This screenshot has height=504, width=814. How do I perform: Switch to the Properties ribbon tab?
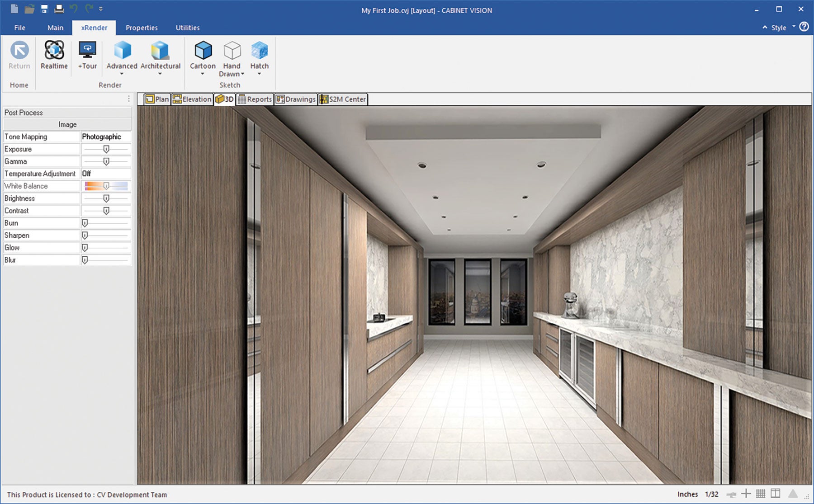pos(142,28)
